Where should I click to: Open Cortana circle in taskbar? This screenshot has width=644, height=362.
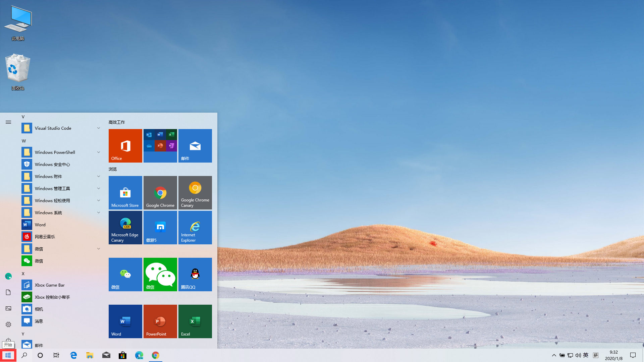pos(40,355)
